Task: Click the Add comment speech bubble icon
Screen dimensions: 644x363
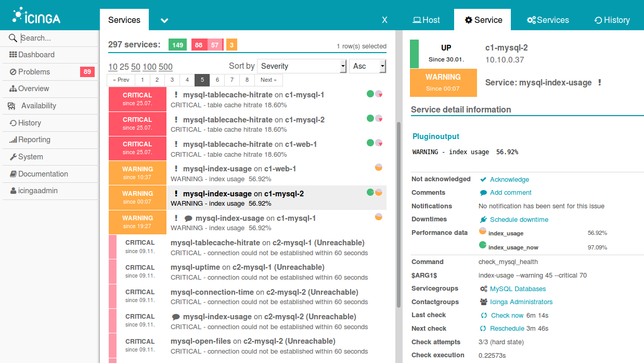Action: tap(483, 193)
